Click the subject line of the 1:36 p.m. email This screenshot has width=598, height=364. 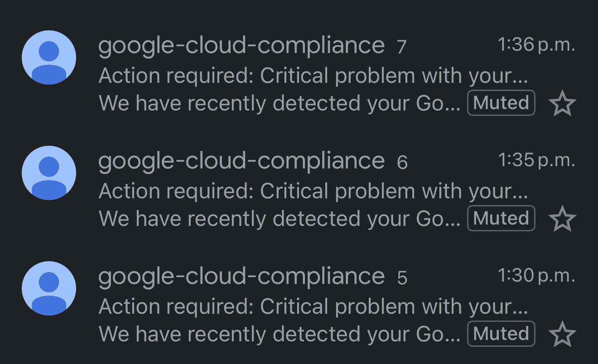313,76
